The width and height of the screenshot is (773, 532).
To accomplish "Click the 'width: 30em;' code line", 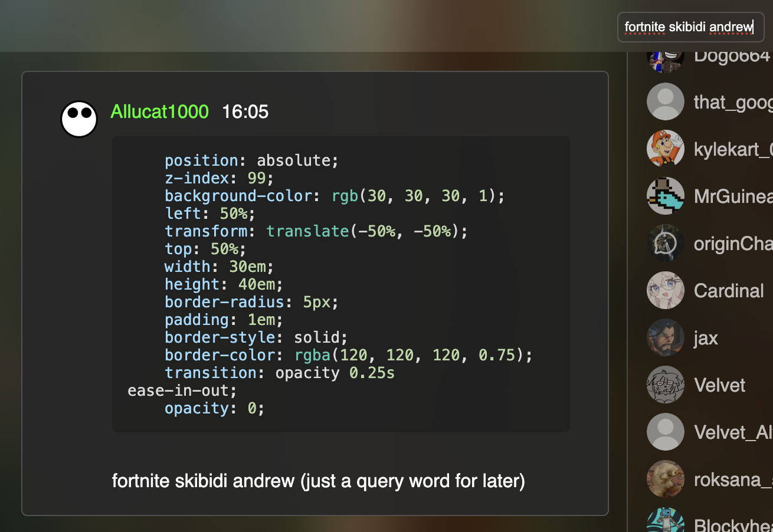I will point(220,267).
